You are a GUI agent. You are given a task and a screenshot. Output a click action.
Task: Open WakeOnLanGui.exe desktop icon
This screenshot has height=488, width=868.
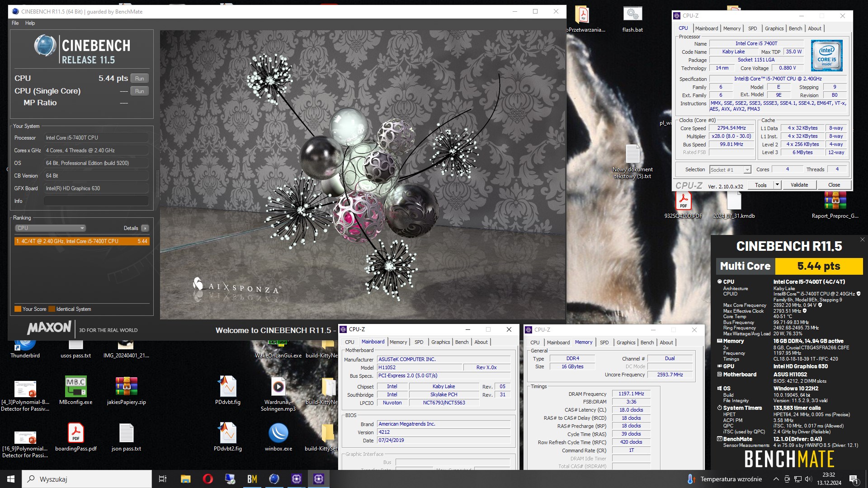[278, 349]
